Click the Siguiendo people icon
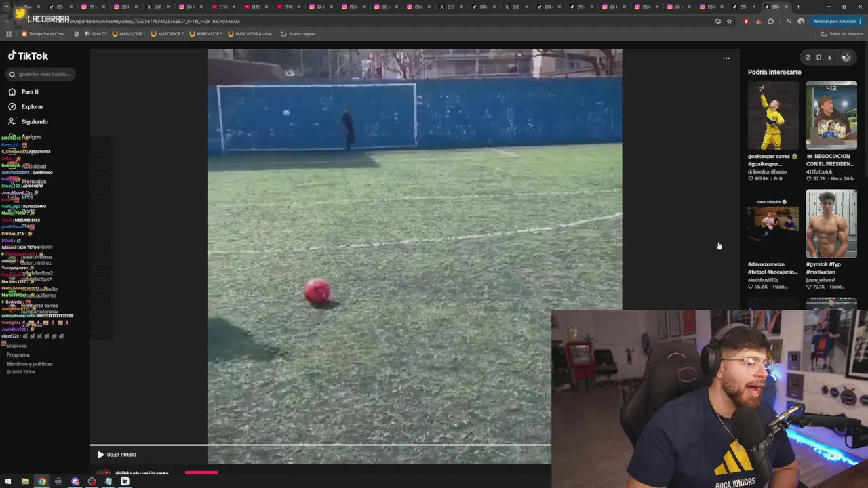Image resolution: width=868 pixels, height=488 pixels. pos(12,121)
